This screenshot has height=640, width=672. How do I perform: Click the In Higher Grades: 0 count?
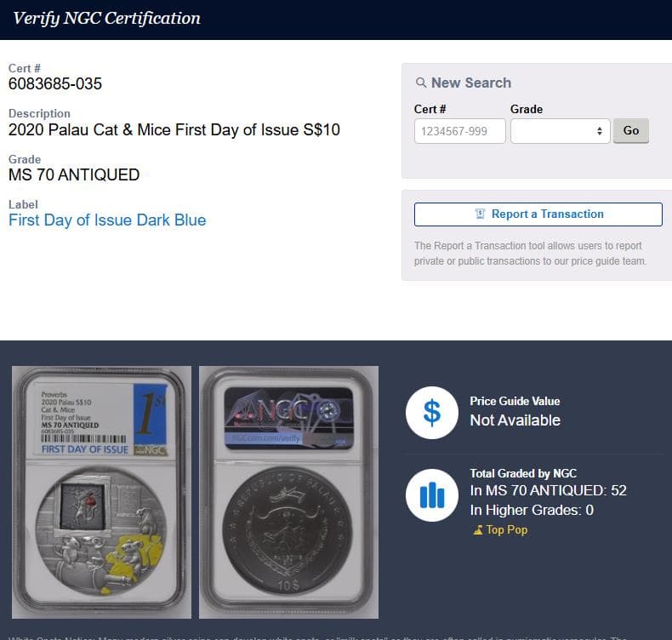click(x=532, y=511)
